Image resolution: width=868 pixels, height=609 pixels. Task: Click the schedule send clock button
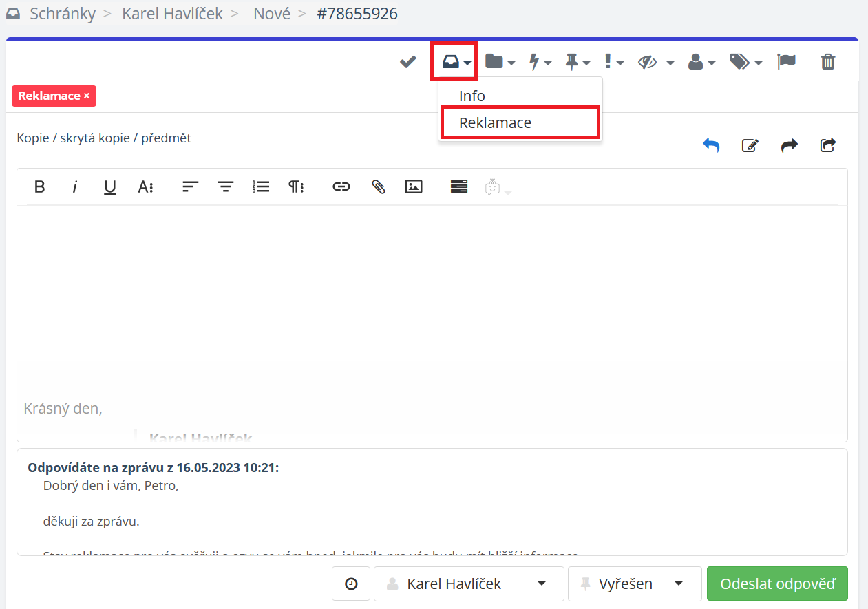click(351, 584)
